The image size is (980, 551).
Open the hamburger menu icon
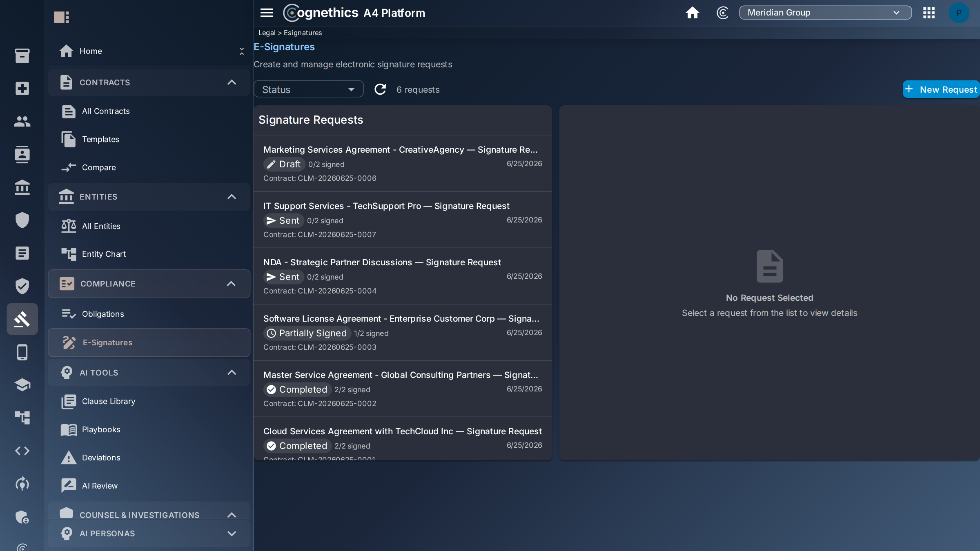267,13
